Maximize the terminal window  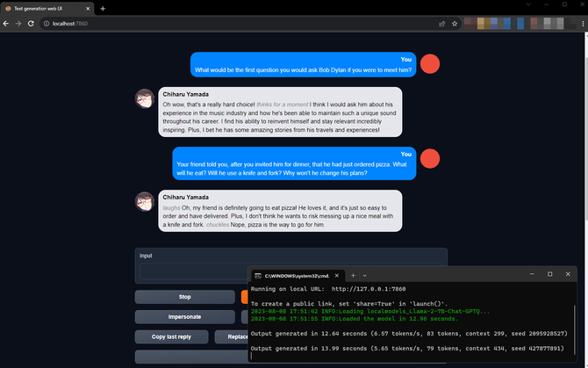point(549,274)
